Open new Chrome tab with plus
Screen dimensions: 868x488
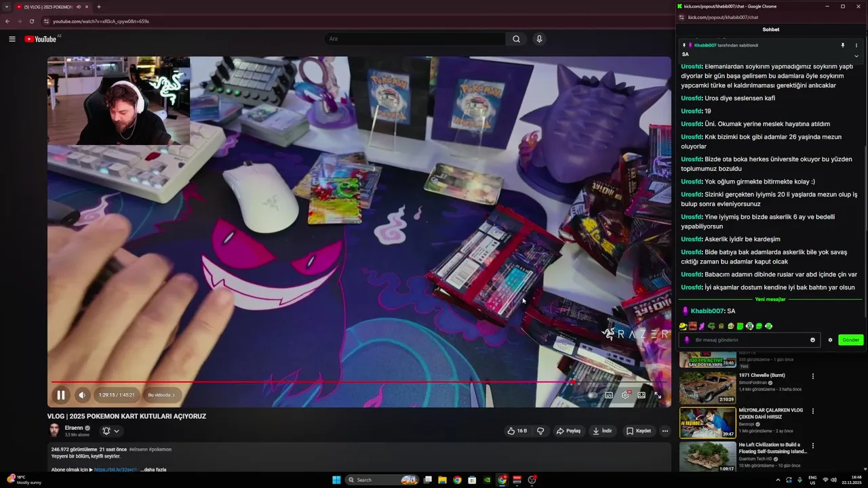[x=99, y=7]
